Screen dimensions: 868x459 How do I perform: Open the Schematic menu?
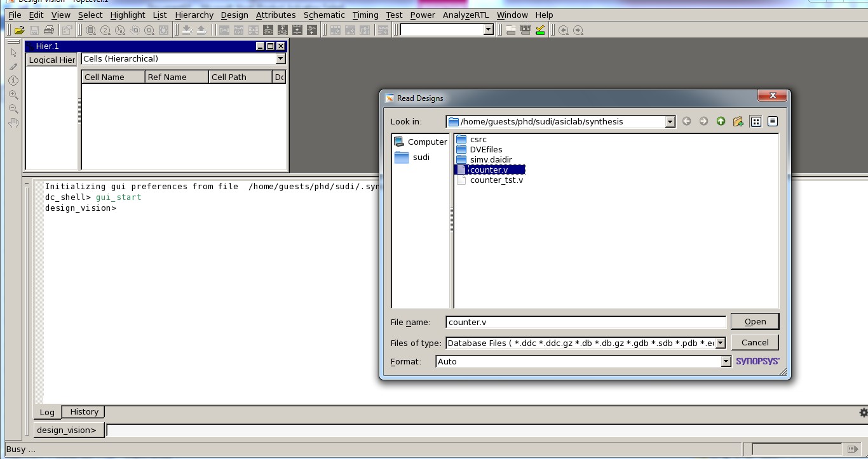click(324, 15)
